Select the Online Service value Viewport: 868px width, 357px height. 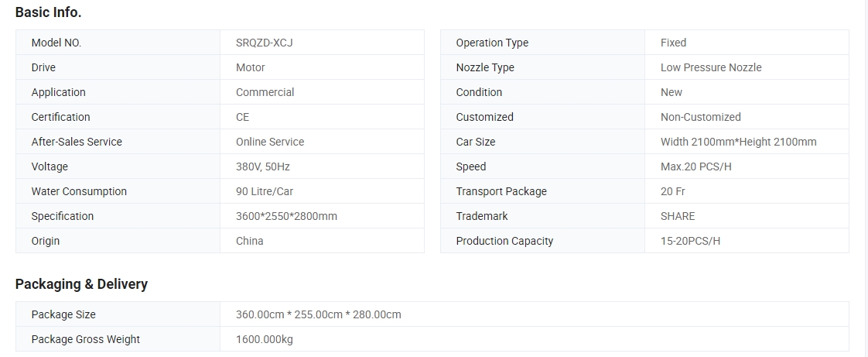pyautogui.click(x=270, y=142)
